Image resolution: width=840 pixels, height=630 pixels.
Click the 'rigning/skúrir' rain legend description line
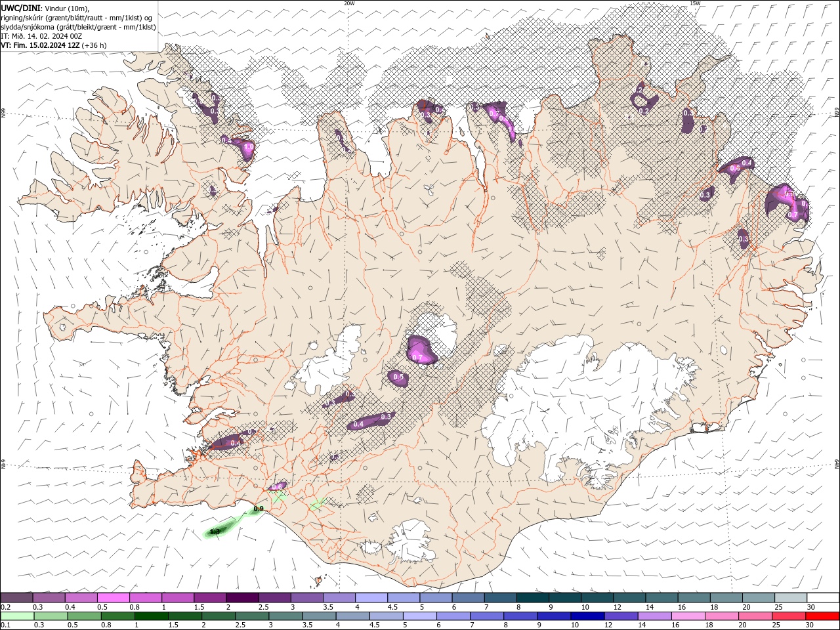(x=77, y=17)
